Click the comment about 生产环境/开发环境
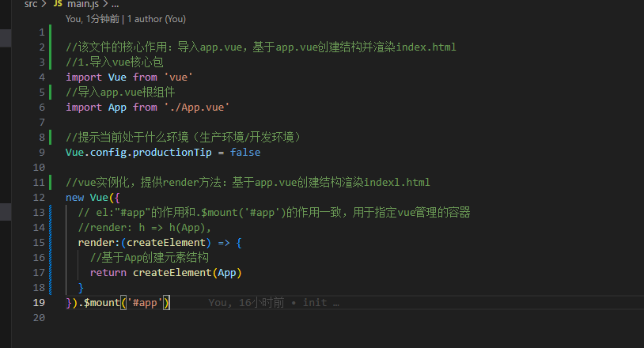The width and height of the screenshot is (644, 348). (184, 137)
